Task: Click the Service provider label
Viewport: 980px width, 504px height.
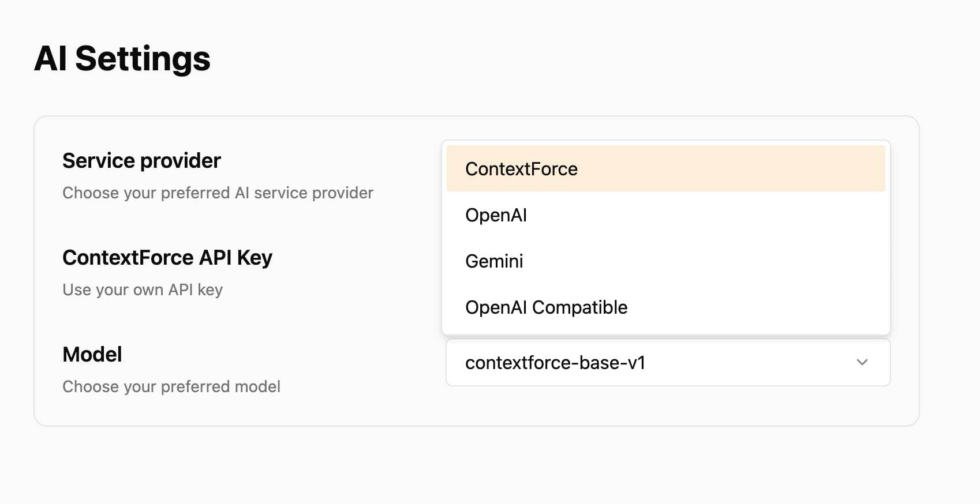Action: coord(141,160)
